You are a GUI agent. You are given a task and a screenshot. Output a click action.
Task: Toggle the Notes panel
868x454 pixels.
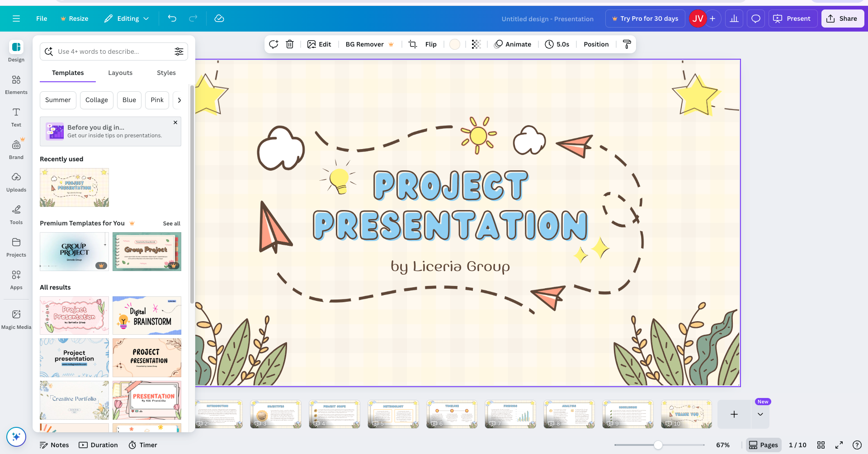pos(54,445)
